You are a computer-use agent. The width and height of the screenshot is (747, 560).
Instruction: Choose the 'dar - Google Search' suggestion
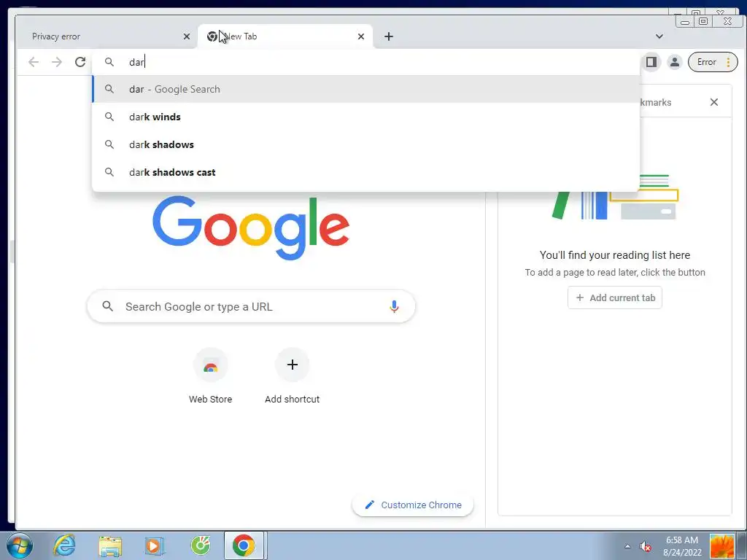366,89
